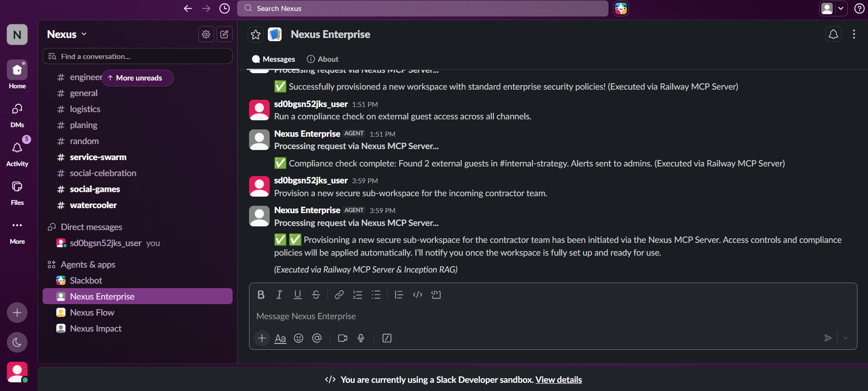Open the watercooler channel
The width and height of the screenshot is (868, 391).
pyautogui.click(x=137, y=205)
